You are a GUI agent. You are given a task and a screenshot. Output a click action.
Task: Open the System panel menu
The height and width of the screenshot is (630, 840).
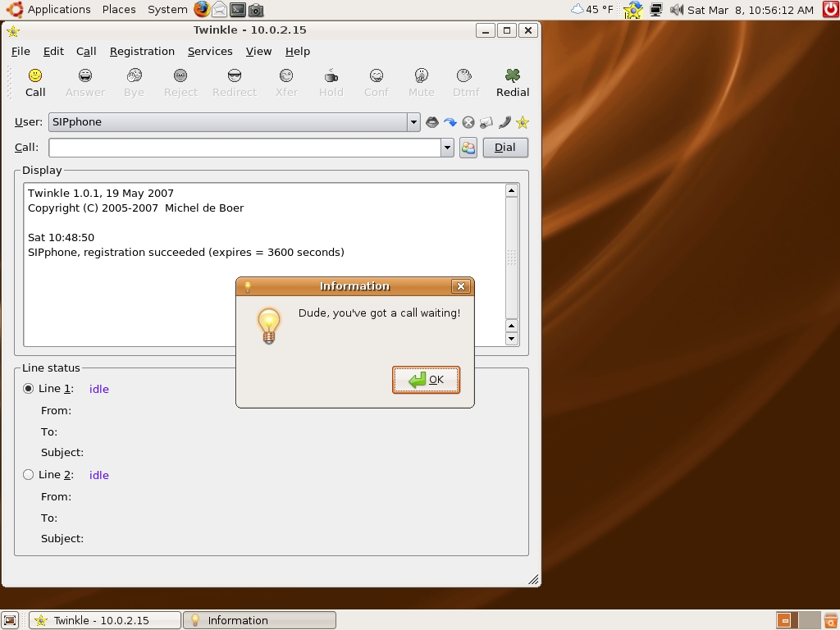[x=167, y=9]
